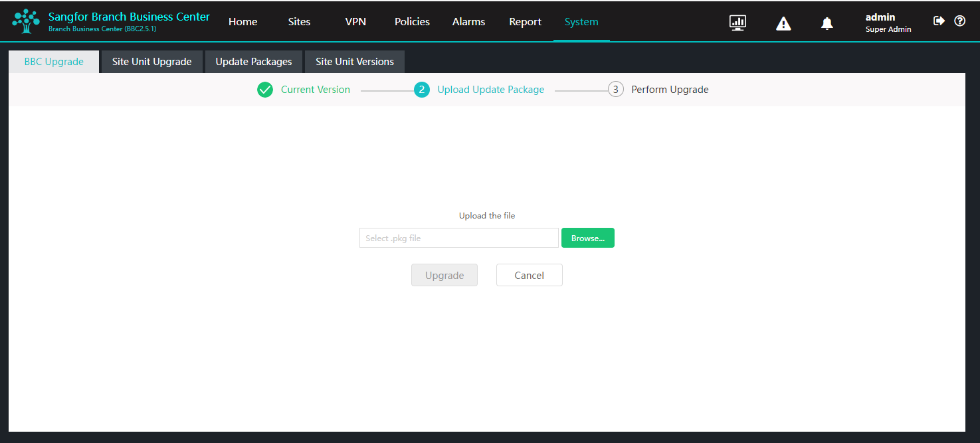Image resolution: width=980 pixels, height=443 pixels.
Task: Open the notification bell icon
Action: pos(827,23)
